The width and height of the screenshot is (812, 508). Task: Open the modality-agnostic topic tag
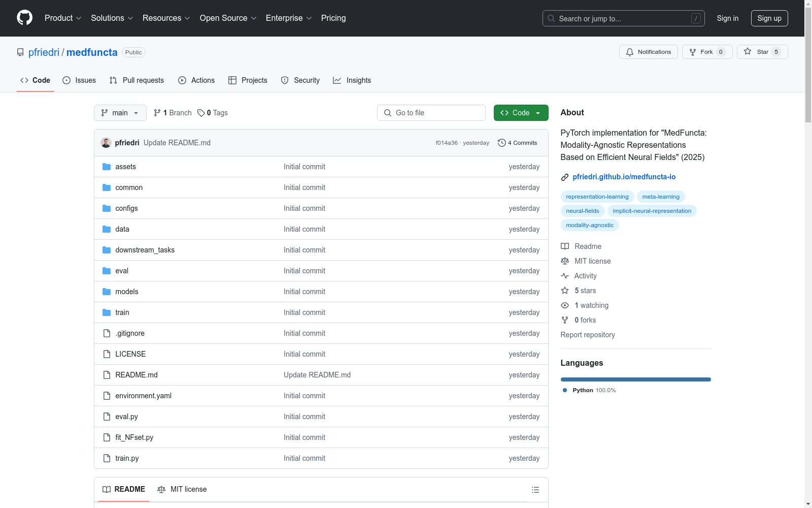point(590,225)
